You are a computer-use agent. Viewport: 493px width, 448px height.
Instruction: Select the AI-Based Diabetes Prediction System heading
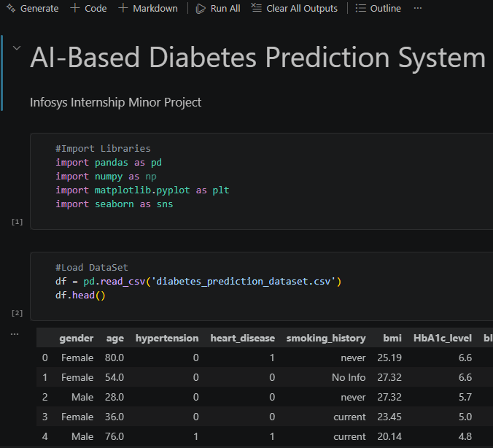click(x=258, y=57)
